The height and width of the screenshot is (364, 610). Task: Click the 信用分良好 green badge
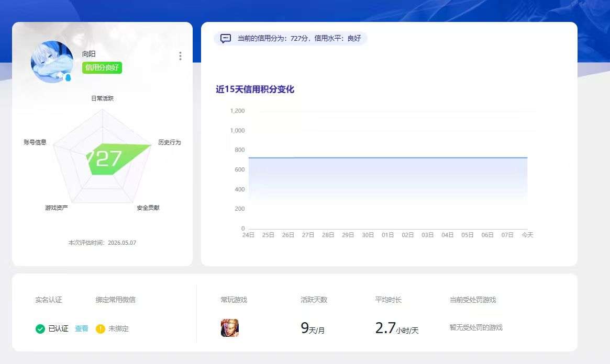[102, 67]
